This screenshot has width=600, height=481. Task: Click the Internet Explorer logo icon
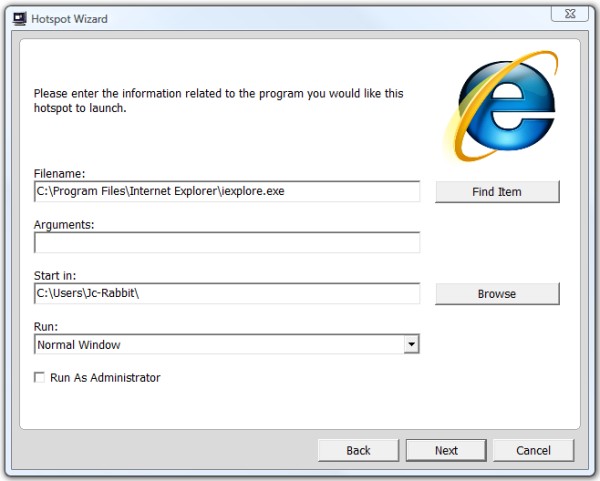pos(502,106)
